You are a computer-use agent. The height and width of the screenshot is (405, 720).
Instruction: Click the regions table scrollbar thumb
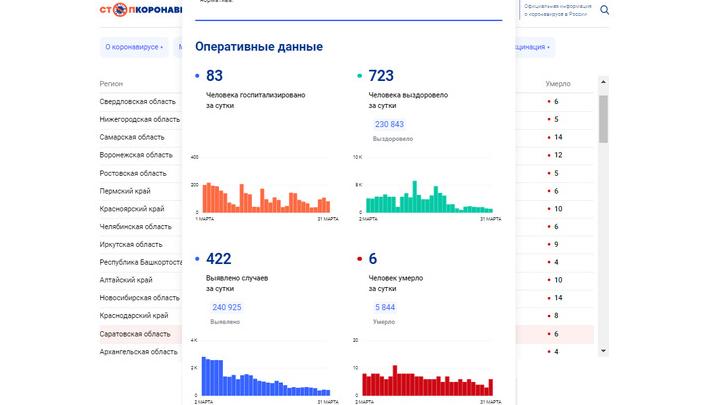pos(603,118)
